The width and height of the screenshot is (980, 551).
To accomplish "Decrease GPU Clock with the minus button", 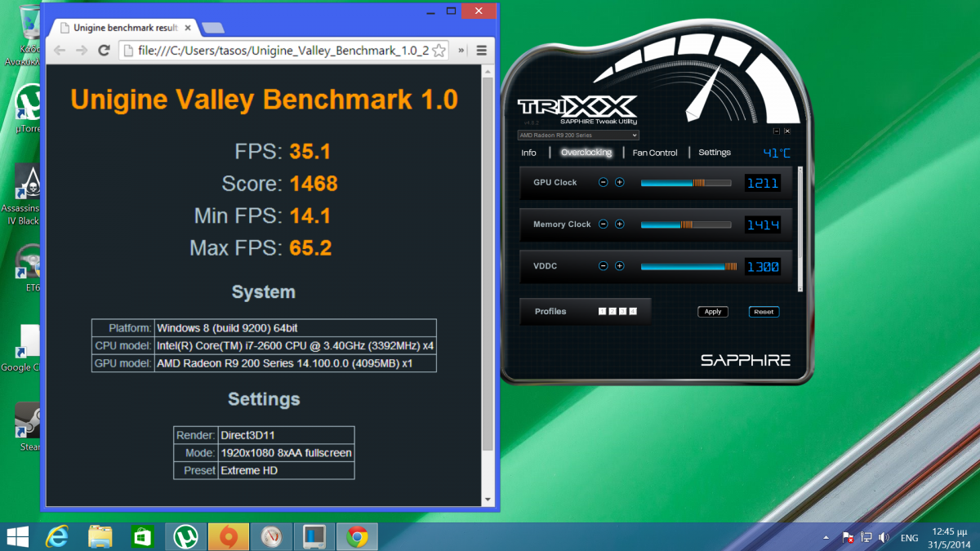I will pyautogui.click(x=604, y=182).
